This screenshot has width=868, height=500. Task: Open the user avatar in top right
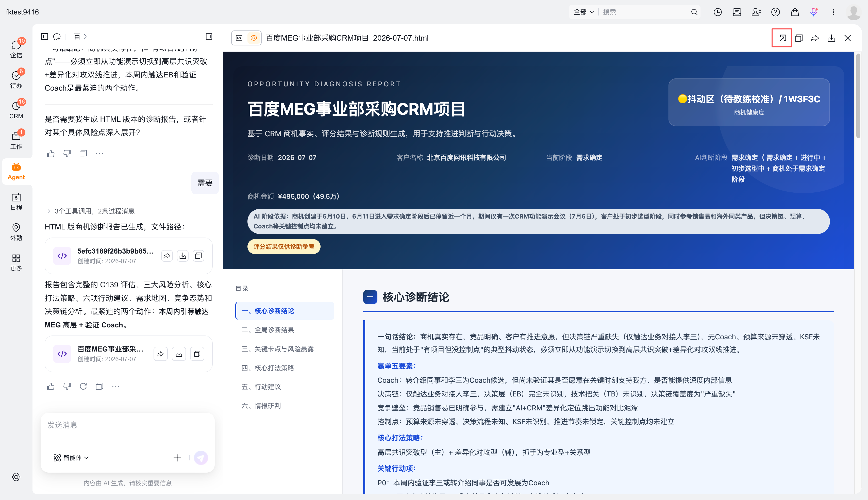pyautogui.click(x=853, y=13)
